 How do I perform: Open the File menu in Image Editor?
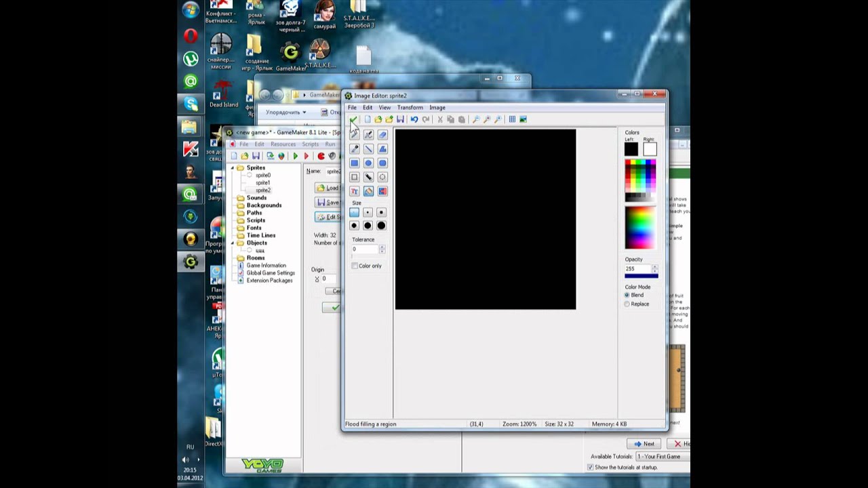pyautogui.click(x=352, y=108)
